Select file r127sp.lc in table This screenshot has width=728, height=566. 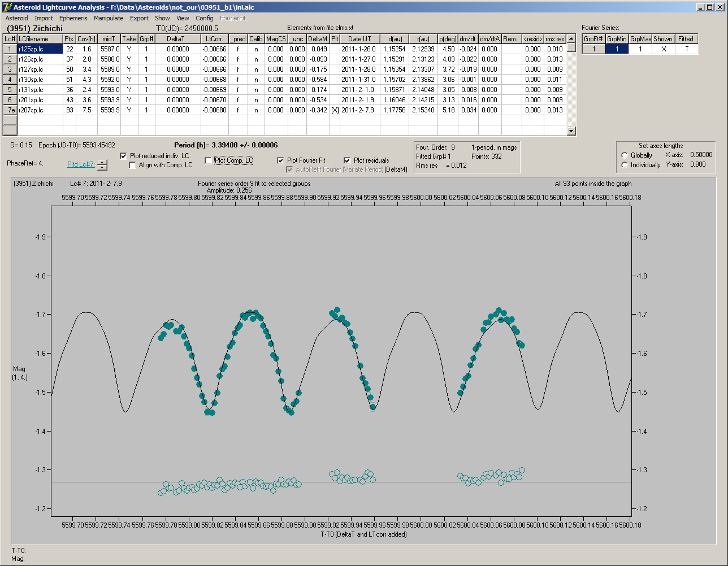40,69
